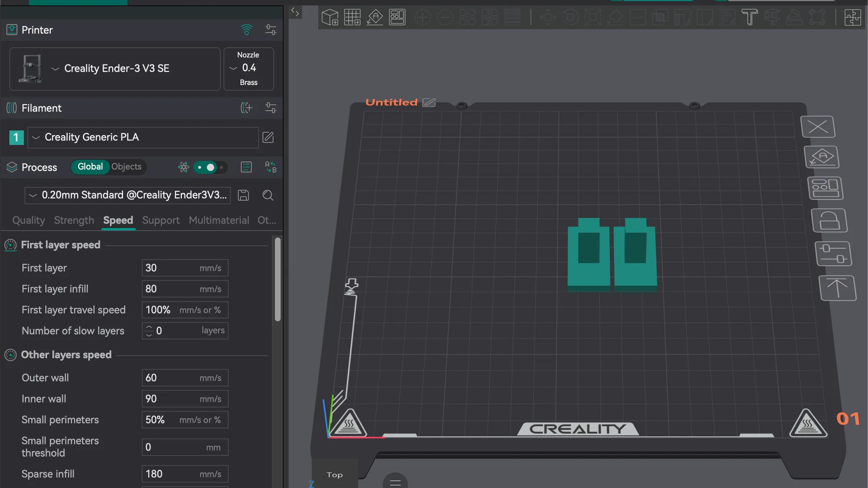The width and height of the screenshot is (868, 488).
Task: Select the Lay on face tool
Action: pyautogui.click(x=615, y=17)
